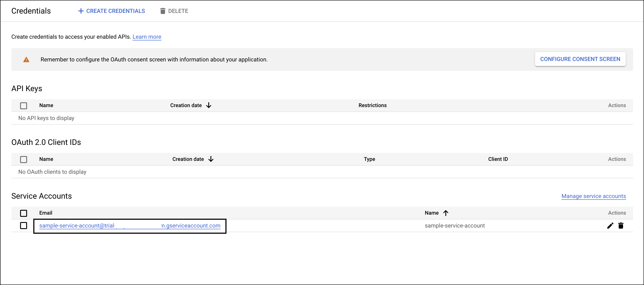Click the Creation date sort arrow under OAuth clients
The width and height of the screenshot is (644, 285).
(x=211, y=159)
